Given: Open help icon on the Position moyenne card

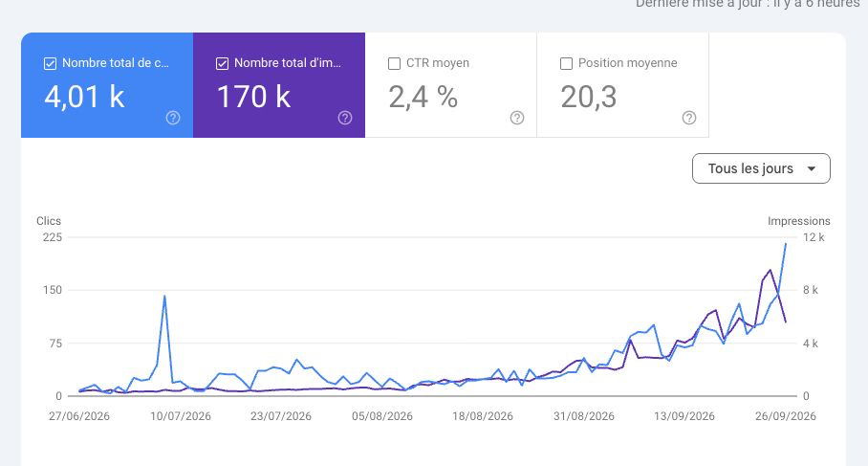Looking at the screenshot, I should [689, 118].
